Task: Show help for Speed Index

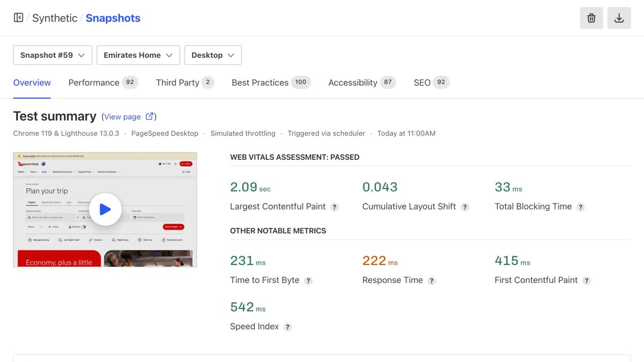Action: click(x=288, y=327)
